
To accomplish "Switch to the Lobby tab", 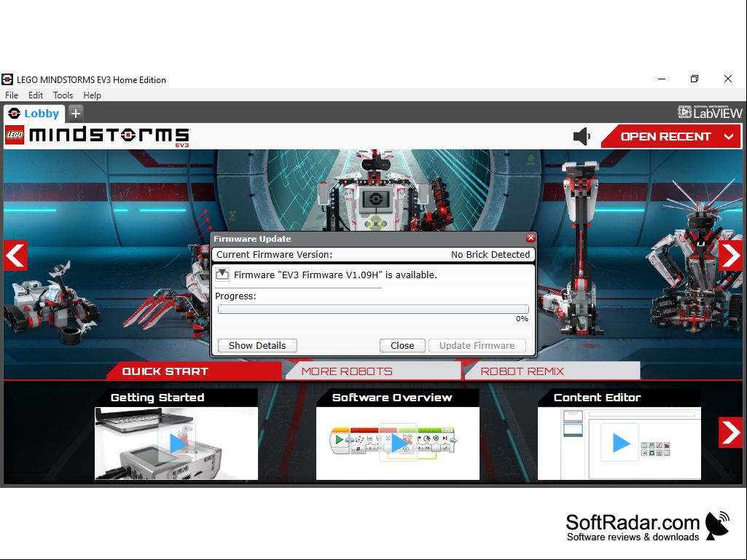I will click(34, 114).
